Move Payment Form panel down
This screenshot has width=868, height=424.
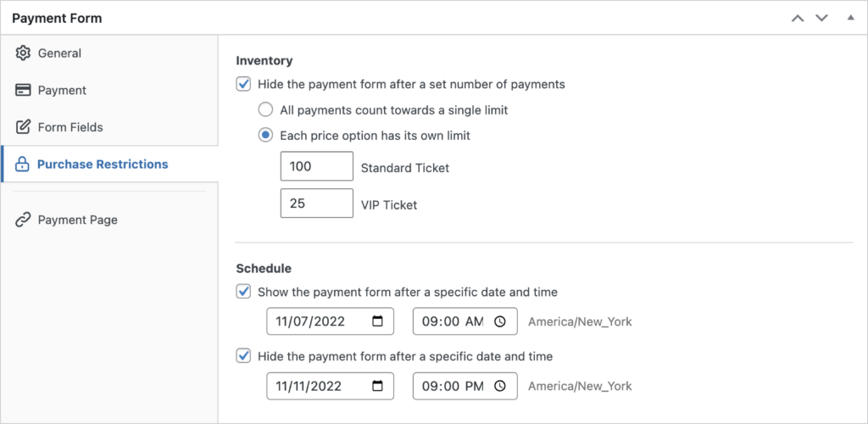(821, 18)
